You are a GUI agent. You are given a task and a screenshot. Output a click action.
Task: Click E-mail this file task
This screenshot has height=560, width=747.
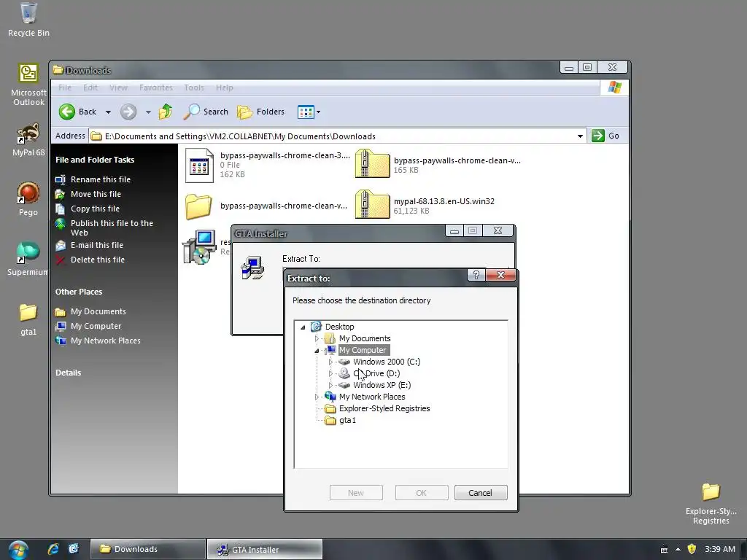(97, 245)
